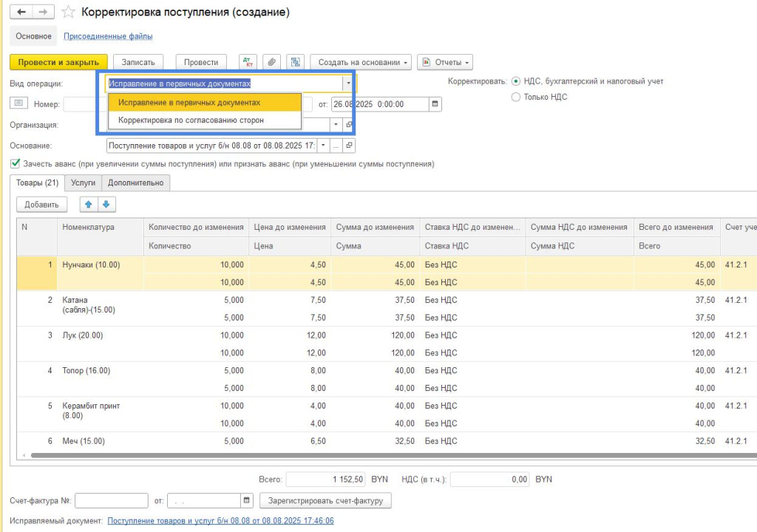757x532 pixels.
Task: Collapse the Вид операции dropdown arrow
Action: pyautogui.click(x=348, y=83)
